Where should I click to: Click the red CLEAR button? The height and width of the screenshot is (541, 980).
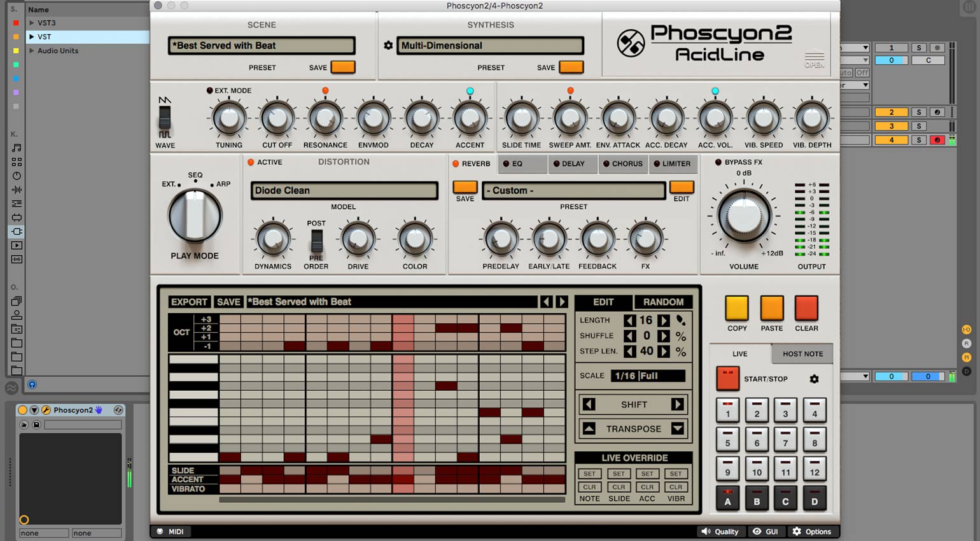coord(806,308)
